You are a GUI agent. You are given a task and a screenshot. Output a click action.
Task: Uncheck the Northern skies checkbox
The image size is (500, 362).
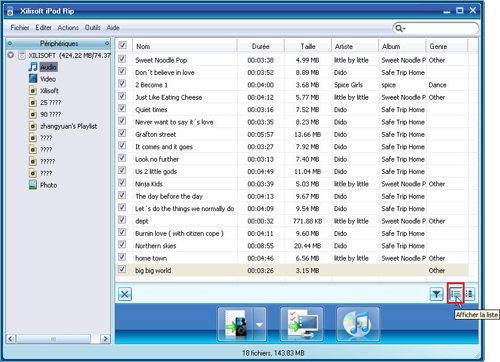(122, 244)
